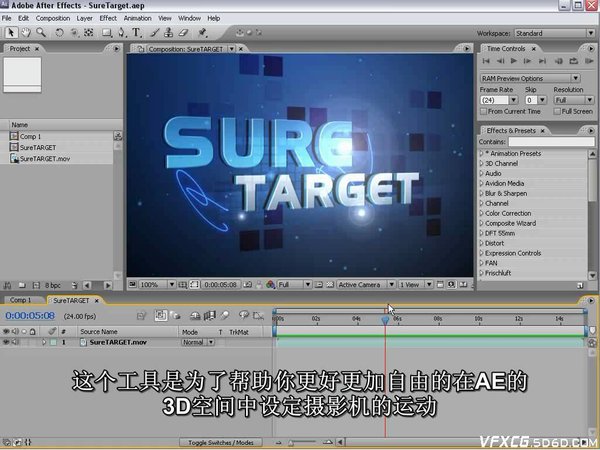The width and height of the screenshot is (600, 450).
Task: Step back one frame in Time Controls
Action: (x=500, y=61)
